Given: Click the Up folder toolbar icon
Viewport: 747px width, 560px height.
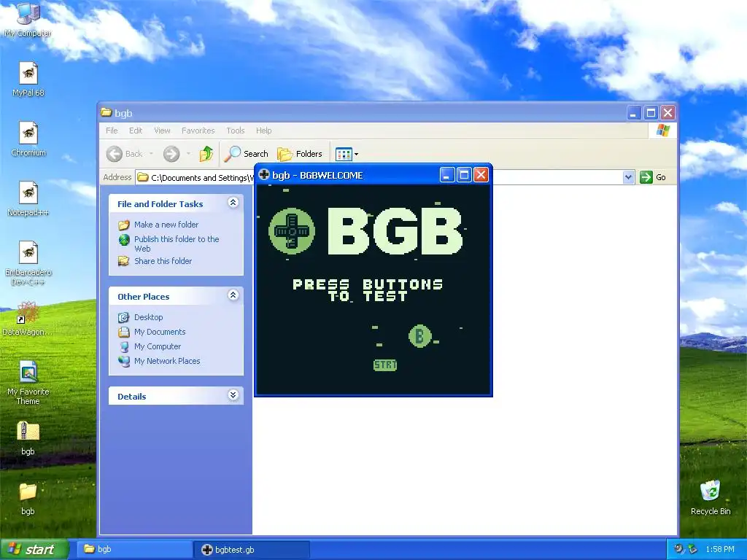Looking at the screenshot, I should tap(206, 154).
